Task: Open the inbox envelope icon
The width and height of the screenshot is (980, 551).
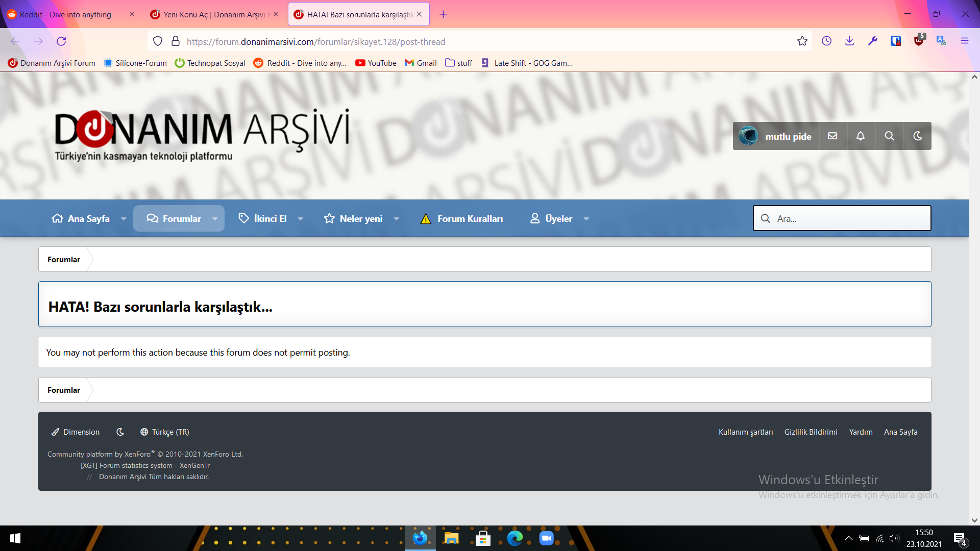Action: (832, 136)
